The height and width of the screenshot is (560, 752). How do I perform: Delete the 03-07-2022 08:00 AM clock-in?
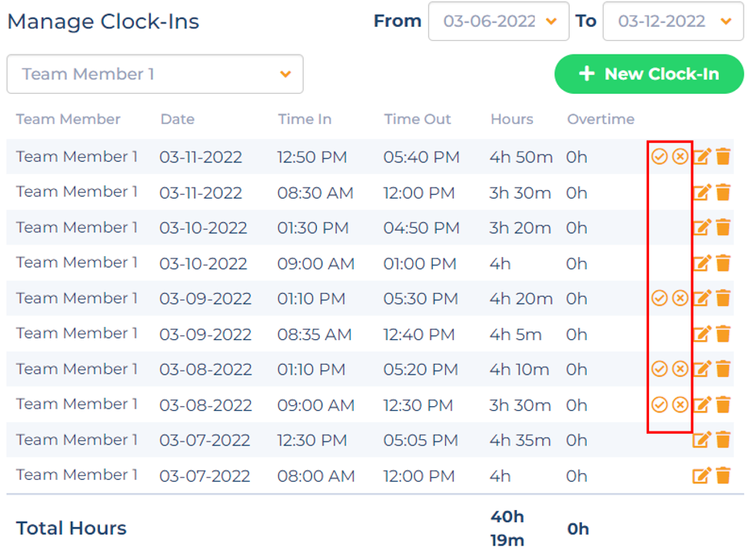(724, 475)
